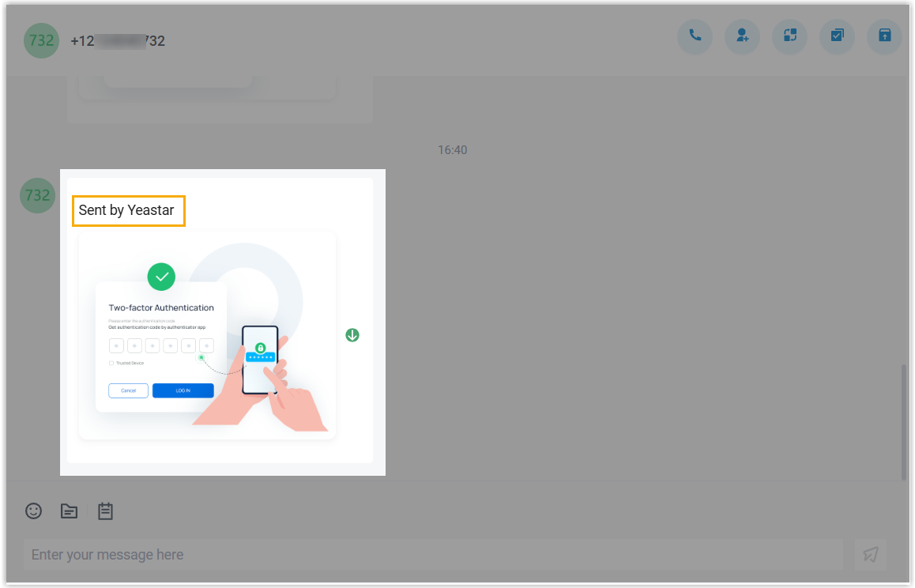Screen dimensions: 915x588
Task: Download the received image with green arrow
Action: tap(352, 335)
